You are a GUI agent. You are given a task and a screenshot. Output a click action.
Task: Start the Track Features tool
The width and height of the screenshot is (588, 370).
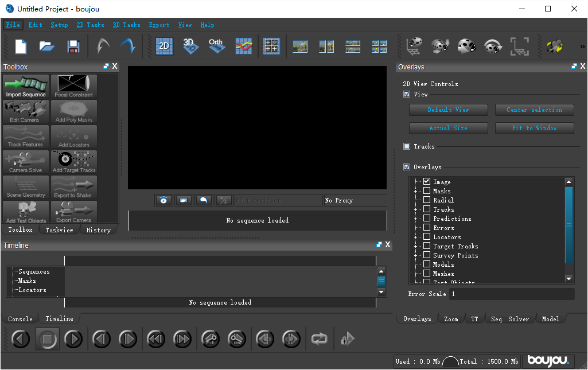[26, 137]
